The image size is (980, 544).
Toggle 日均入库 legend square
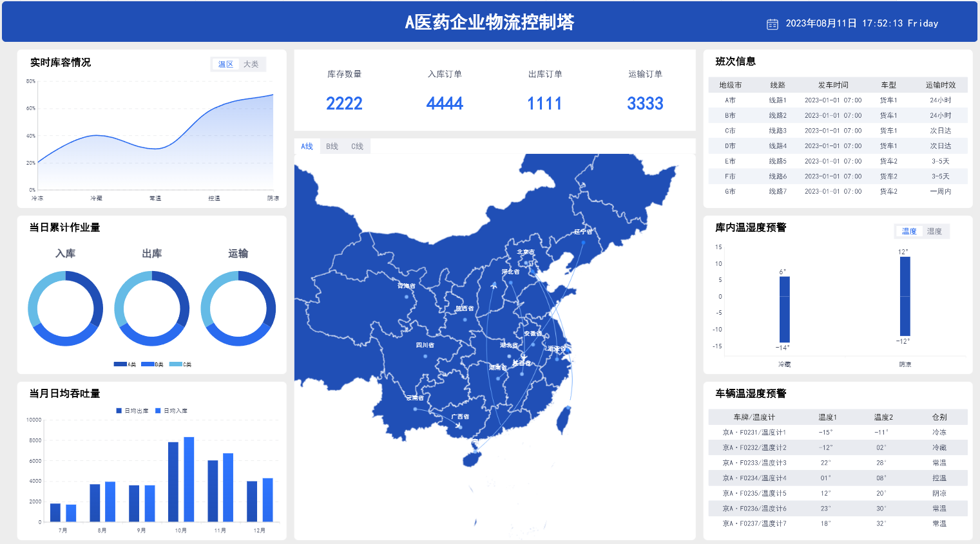(158, 411)
